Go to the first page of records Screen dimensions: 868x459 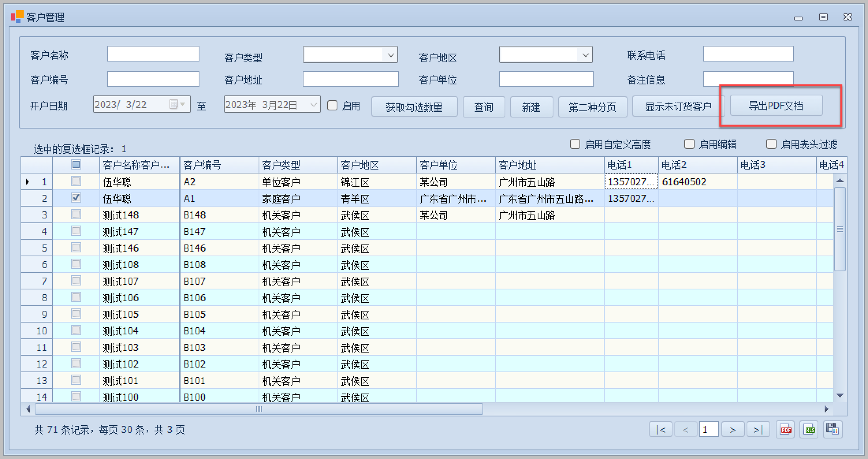(x=661, y=429)
